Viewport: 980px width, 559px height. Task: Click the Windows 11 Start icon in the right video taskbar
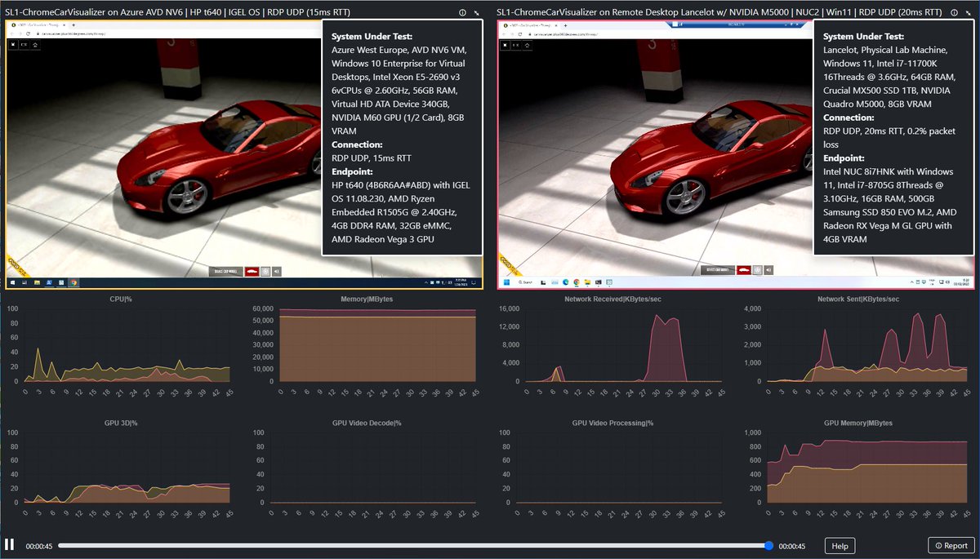pos(506,282)
